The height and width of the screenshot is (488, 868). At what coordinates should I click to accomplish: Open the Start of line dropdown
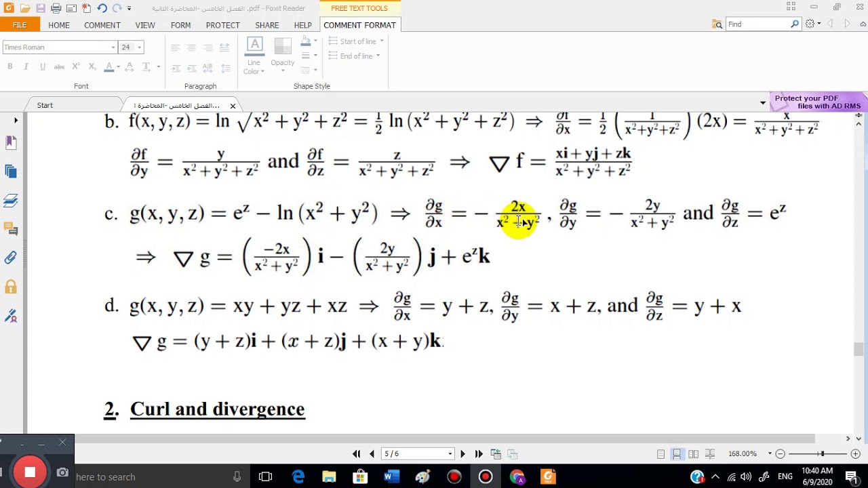click(x=357, y=41)
